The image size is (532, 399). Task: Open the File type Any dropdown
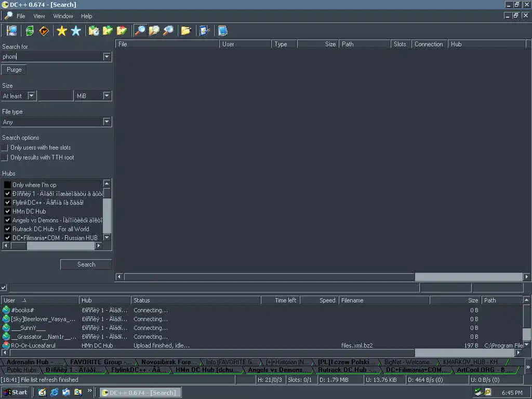point(107,122)
